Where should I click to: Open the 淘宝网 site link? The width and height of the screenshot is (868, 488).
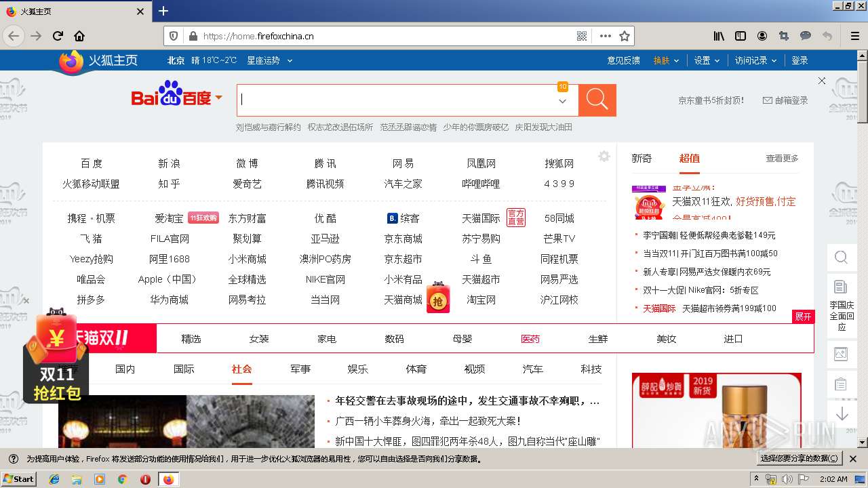point(481,300)
